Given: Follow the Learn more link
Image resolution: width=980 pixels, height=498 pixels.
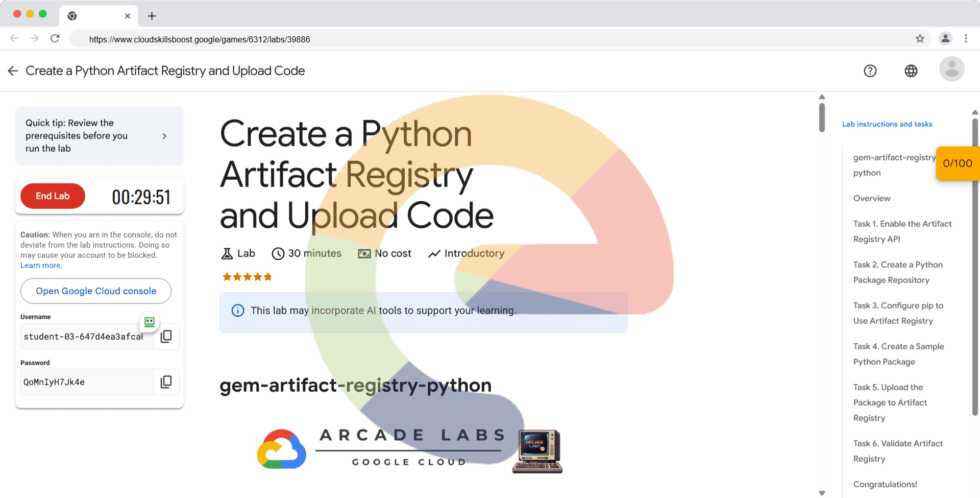Looking at the screenshot, I should click(x=41, y=266).
